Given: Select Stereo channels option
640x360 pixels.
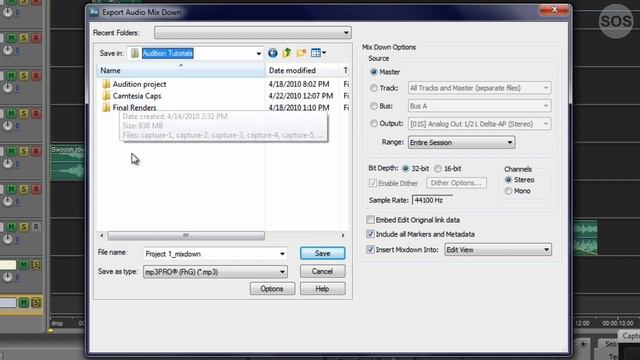Looking at the screenshot, I should (508, 180).
